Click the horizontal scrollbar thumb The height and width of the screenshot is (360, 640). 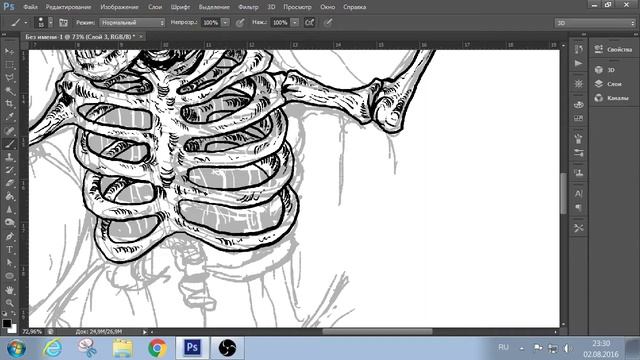377,332
